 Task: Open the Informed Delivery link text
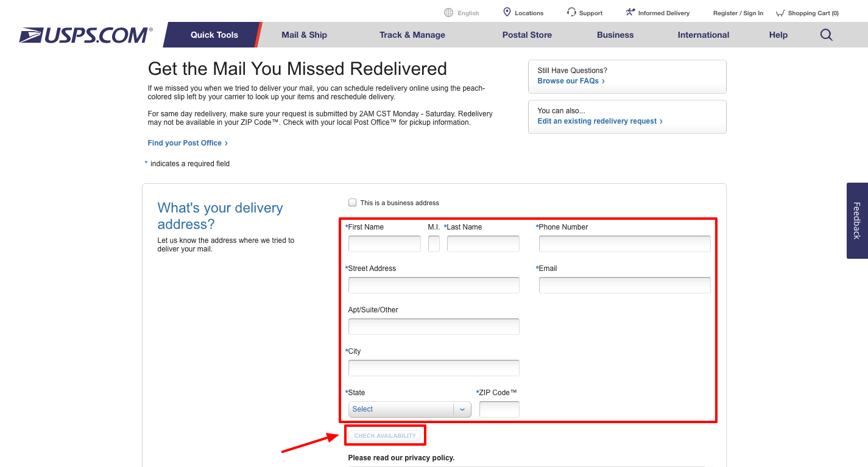tap(664, 13)
